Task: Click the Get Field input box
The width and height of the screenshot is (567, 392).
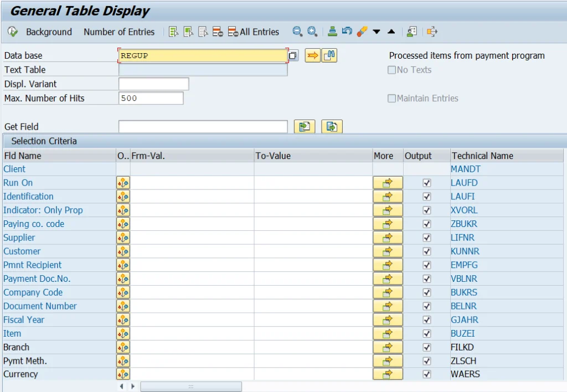Action: click(203, 127)
